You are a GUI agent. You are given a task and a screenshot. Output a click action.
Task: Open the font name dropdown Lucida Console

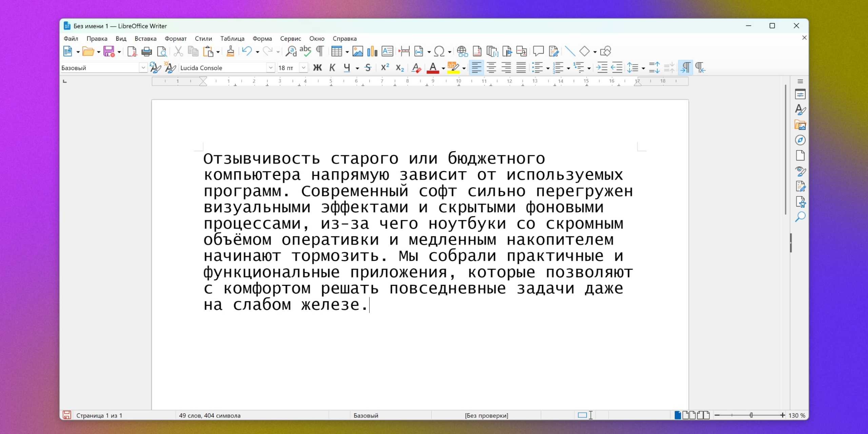271,68
